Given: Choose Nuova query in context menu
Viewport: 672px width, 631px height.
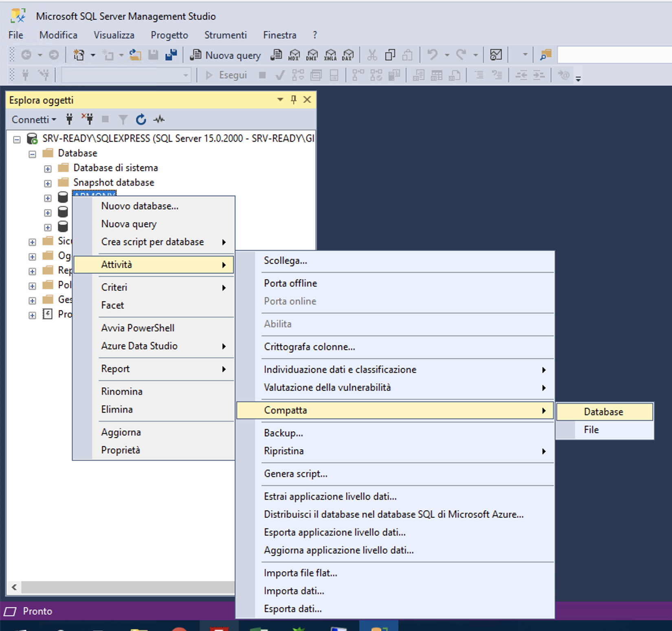Looking at the screenshot, I should [x=154, y=224].
